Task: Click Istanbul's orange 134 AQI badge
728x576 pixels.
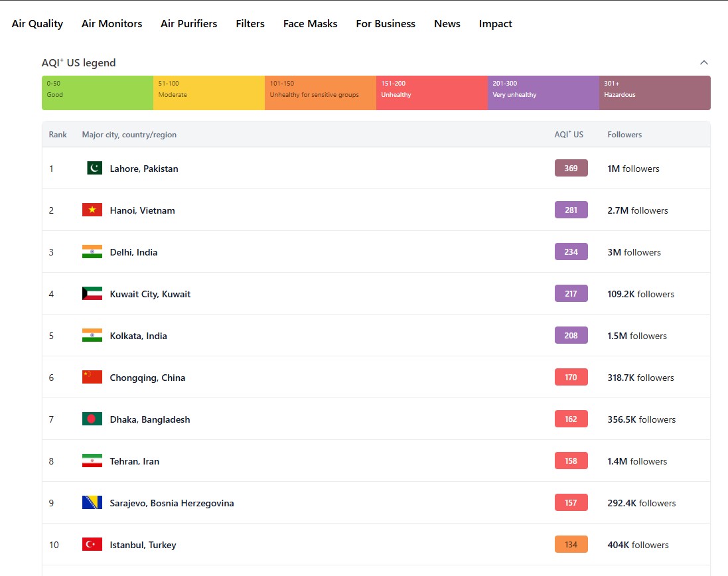Action: (x=571, y=545)
